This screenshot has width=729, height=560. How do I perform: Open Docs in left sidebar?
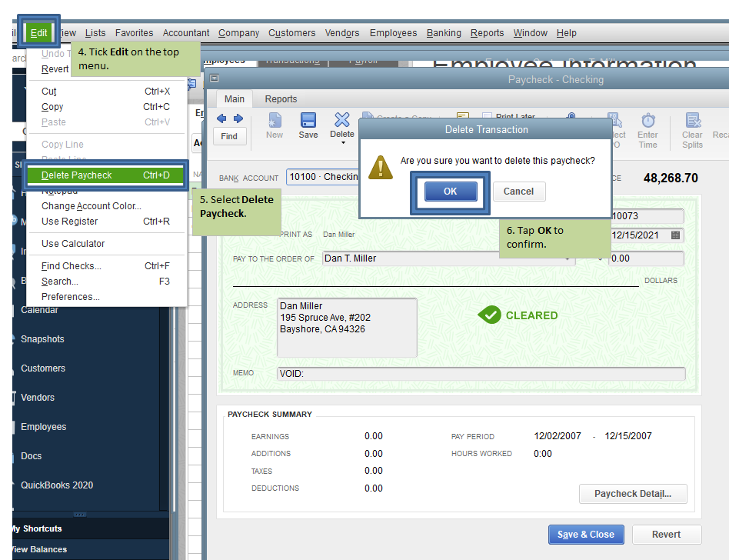32,456
